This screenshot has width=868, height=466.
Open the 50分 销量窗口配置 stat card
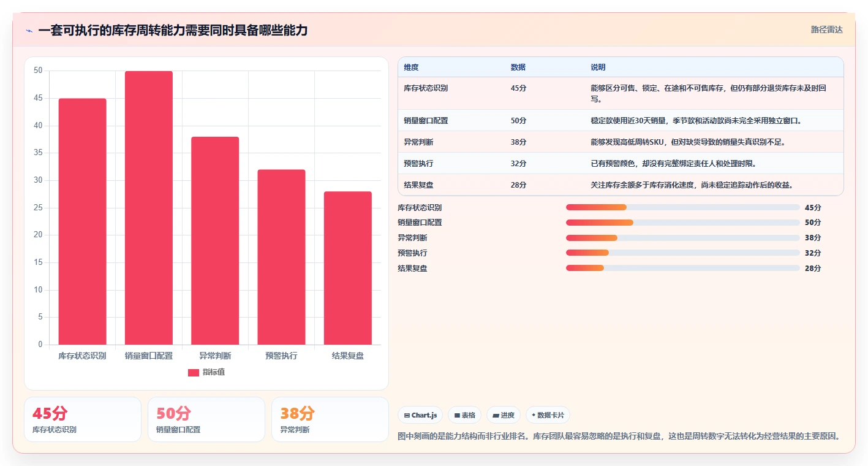pyautogui.click(x=206, y=419)
